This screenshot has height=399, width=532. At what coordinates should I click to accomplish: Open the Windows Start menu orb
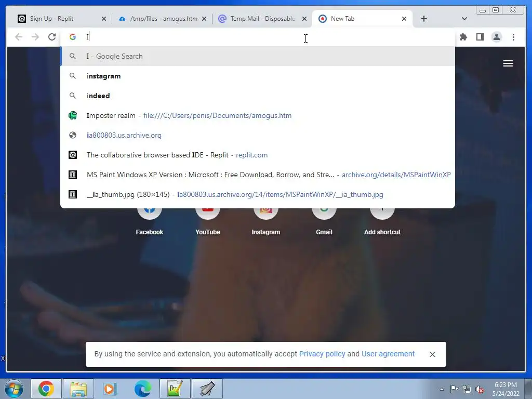click(x=14, y=389)
